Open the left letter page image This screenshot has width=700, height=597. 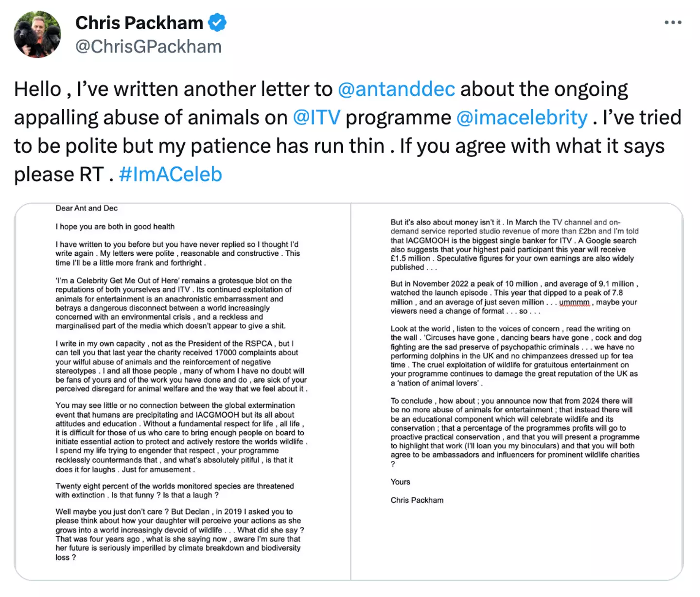[x=182, y=391]
